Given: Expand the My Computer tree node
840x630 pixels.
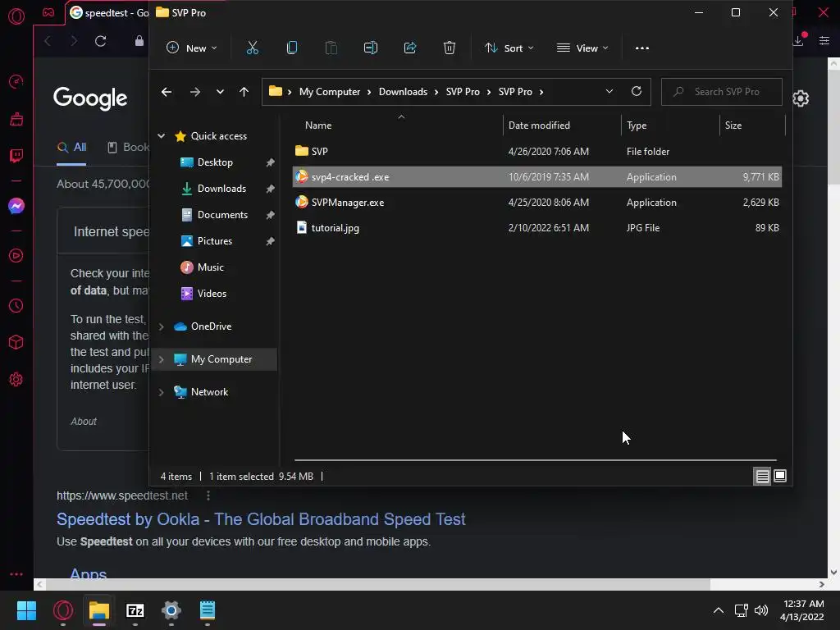Looking at the screenshot, I should tap(162, 359).
